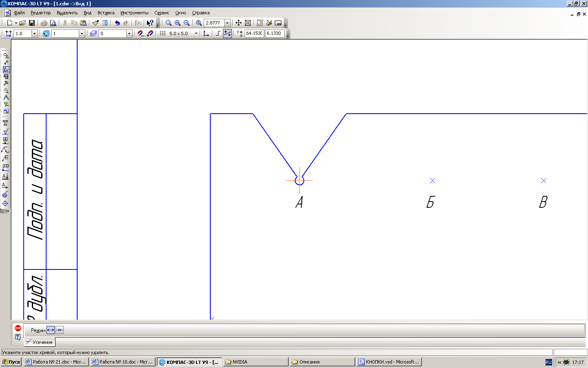Show the entire drawing
This screenshot has height=368, width=588.
[x=248, y=23]
